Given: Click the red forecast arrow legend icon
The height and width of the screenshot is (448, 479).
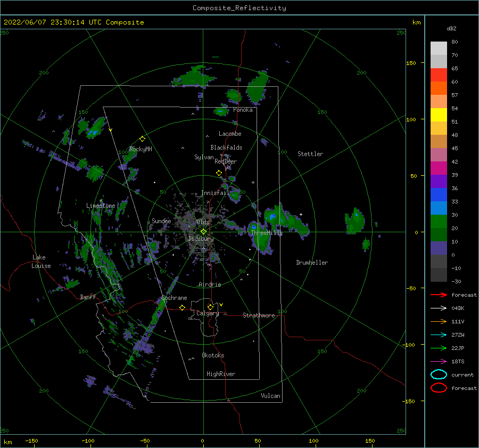Looking at the screenshot, I should [x=439, y=295].
